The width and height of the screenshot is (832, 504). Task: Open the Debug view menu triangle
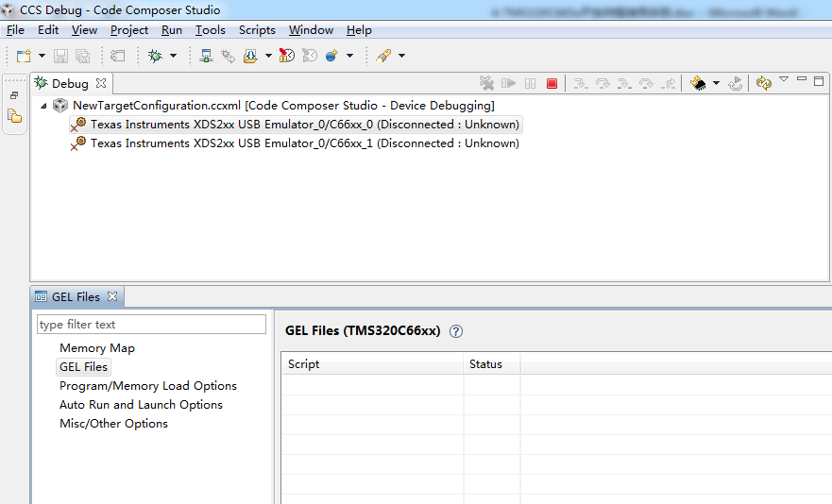pos(784,79)
